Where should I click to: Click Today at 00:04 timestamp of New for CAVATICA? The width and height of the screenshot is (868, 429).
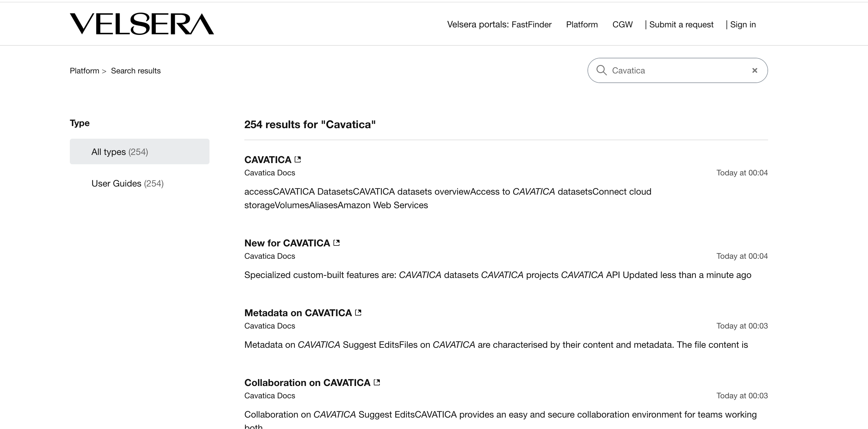pyautogui.click(x=742, y=256)
